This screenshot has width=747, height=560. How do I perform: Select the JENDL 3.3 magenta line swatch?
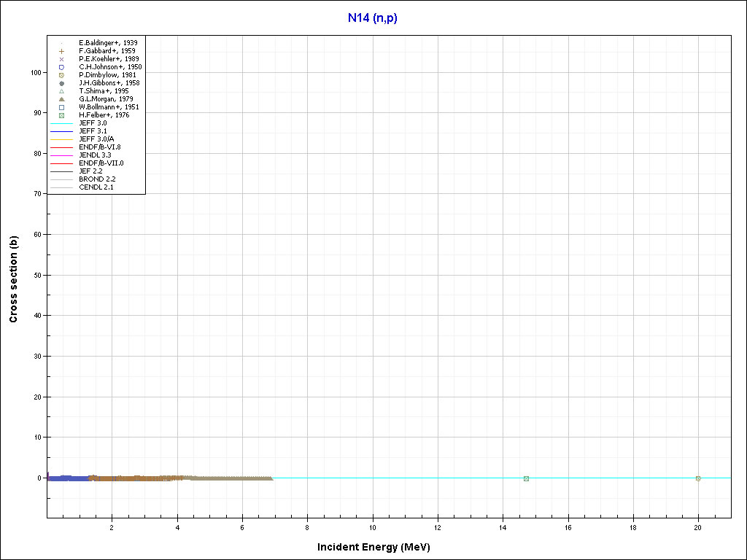coord(62,155)
